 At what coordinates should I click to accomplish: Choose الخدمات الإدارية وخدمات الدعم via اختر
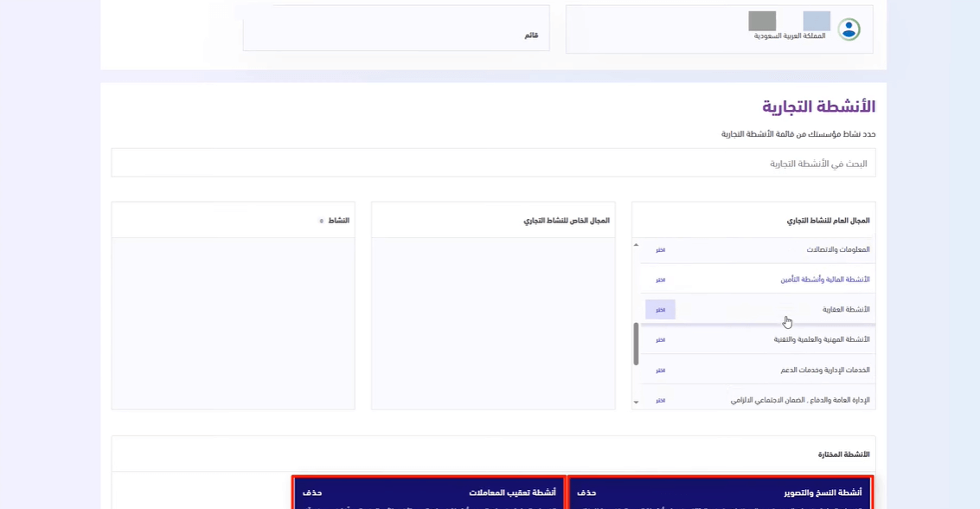661,370
